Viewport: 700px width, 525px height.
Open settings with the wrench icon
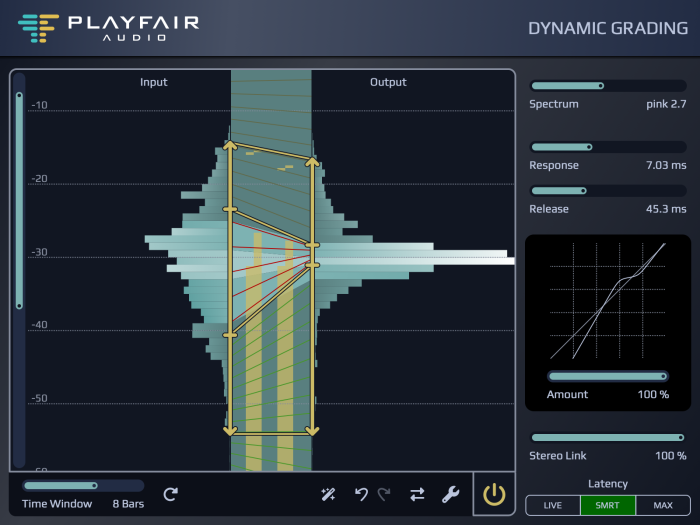click(x=450, y=494)
